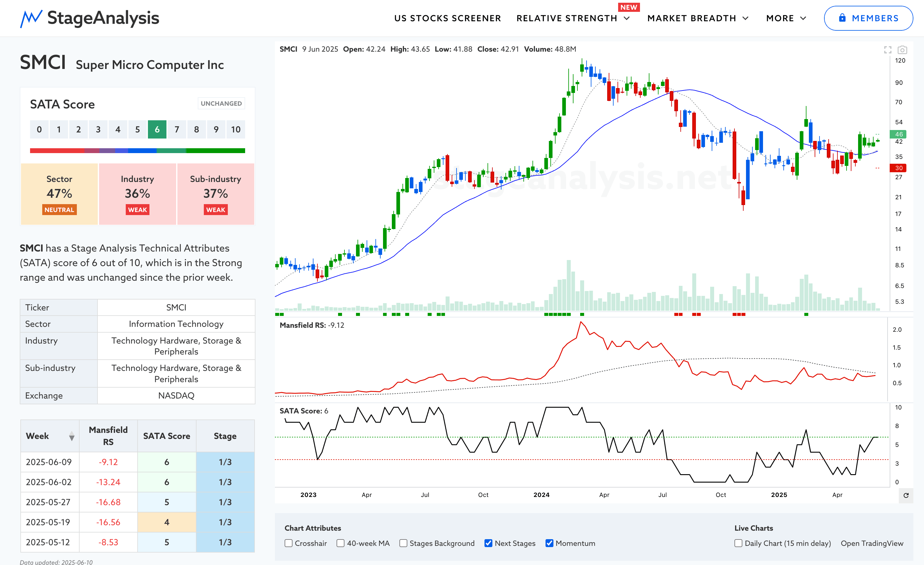
Task: Select SATA score box 0
Action: 39,129
